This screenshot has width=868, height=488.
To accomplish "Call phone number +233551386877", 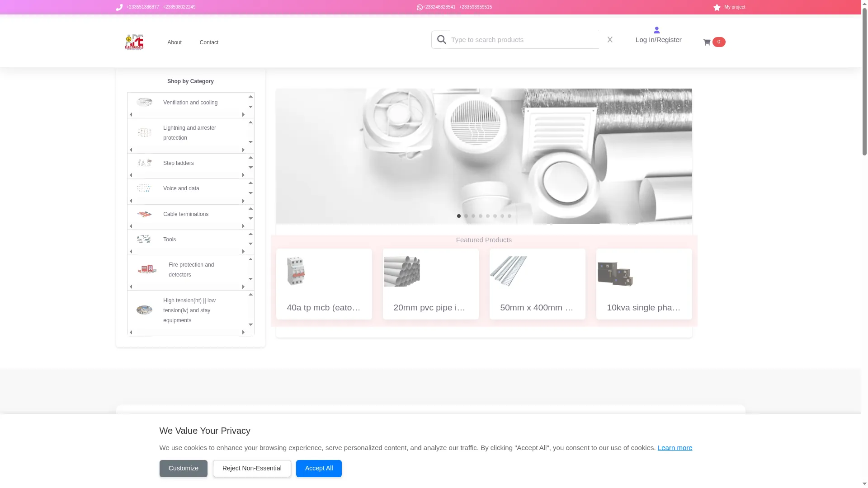I will [143, 7].
